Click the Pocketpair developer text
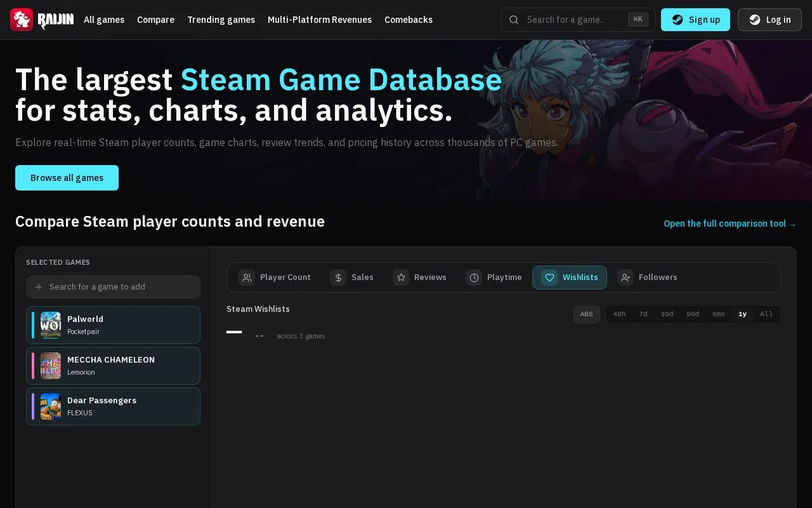 [x=83, y=331]
